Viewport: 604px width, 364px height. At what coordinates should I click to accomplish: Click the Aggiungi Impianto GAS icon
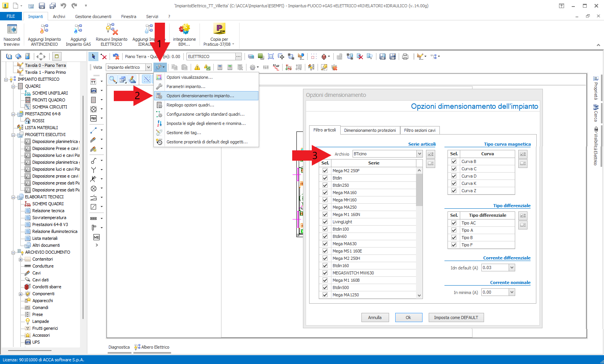(x=78, y=29)
